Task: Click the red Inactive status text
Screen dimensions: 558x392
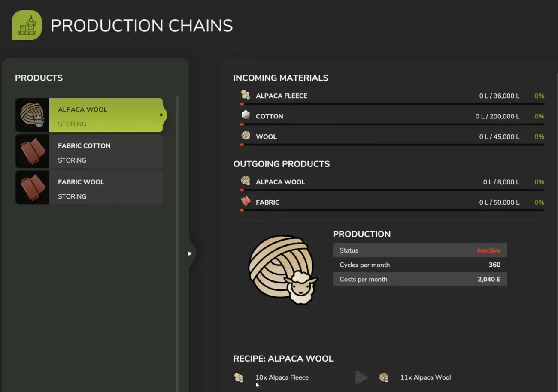Action: 488,250
